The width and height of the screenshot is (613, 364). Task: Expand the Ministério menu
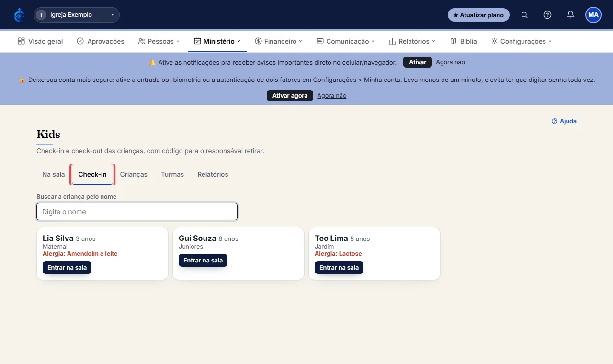point(217,41)
